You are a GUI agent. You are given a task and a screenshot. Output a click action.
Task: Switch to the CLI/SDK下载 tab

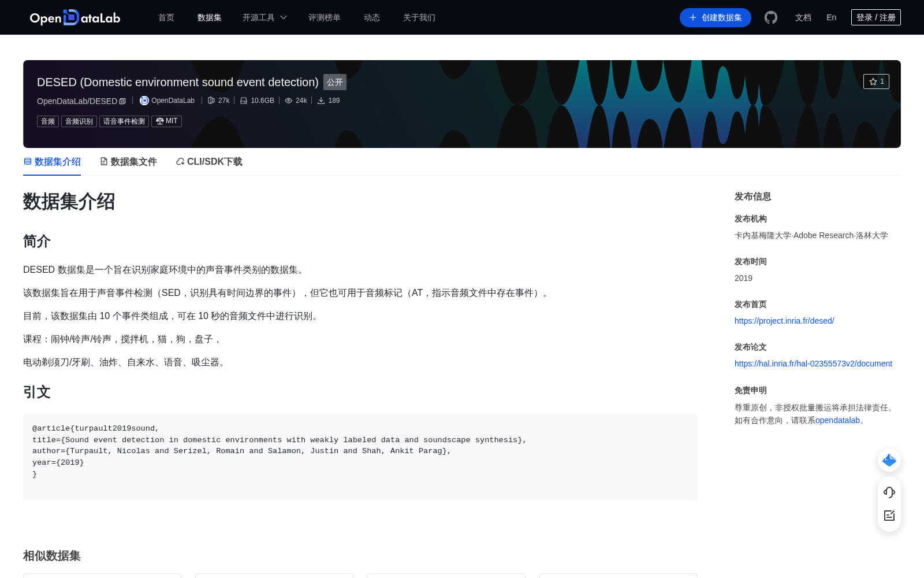(x=209, y=162)
